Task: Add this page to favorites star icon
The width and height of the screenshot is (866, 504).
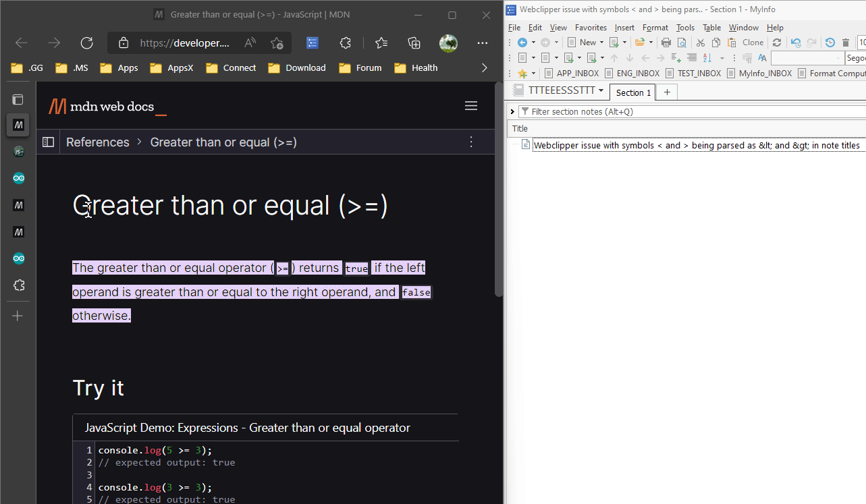Action: 277,43
